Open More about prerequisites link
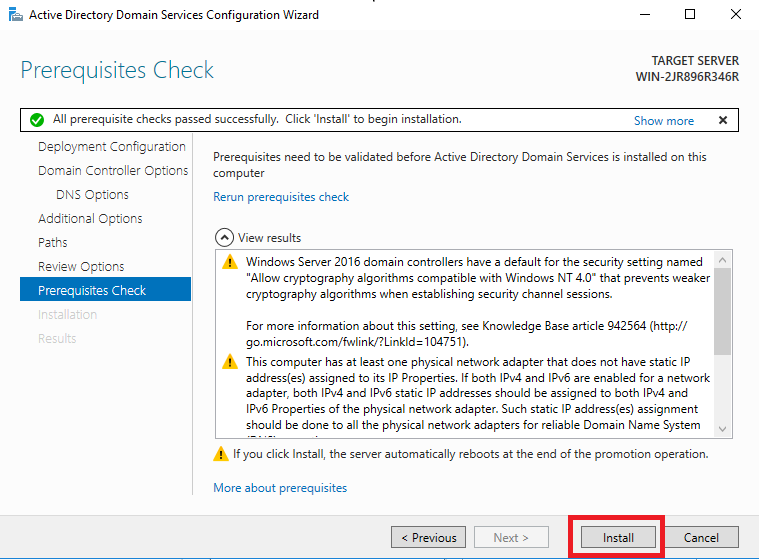759x560 pixels. point(280,488)
